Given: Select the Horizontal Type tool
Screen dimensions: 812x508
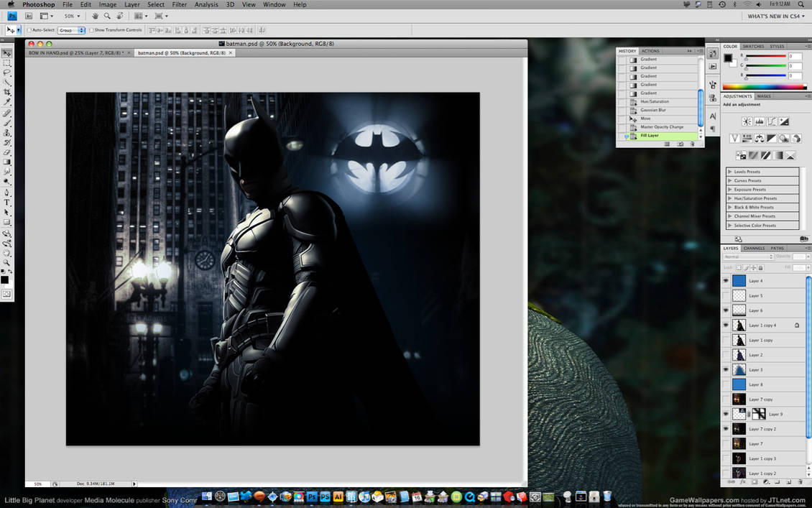Looking at the screenshot, I should pyautogui.click(x=6, y=203).
